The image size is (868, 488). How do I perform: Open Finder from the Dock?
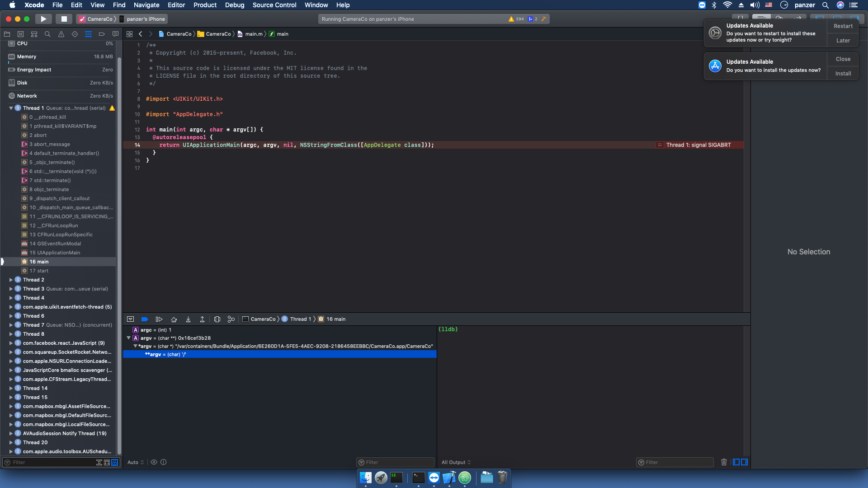point(366,478)
